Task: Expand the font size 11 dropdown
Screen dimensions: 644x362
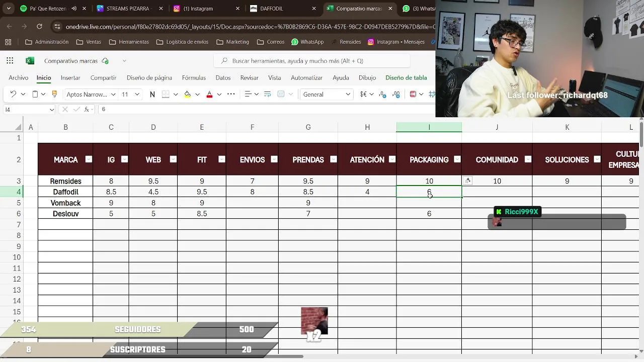Action: 138,94
